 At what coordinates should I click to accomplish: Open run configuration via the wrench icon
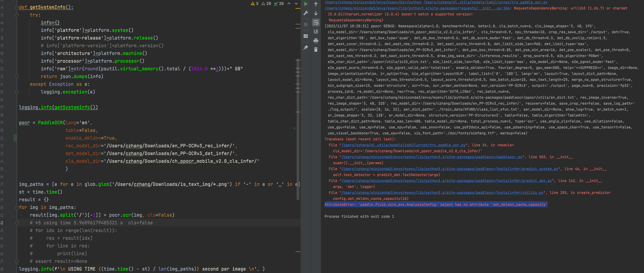point(306,13)
